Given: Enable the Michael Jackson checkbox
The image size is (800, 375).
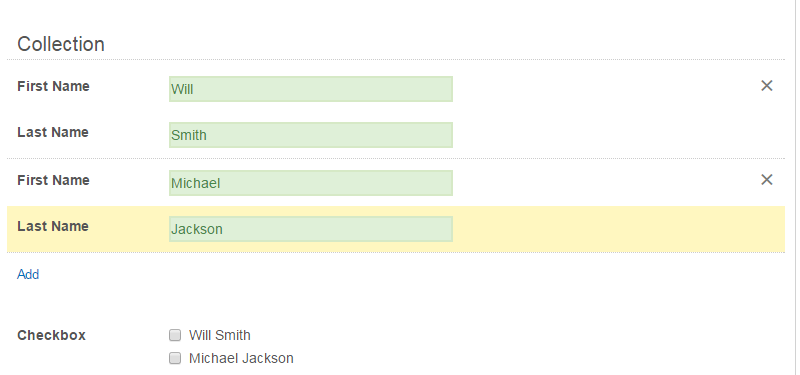Looking at the screenshot, I should click(x=175, y=358).
